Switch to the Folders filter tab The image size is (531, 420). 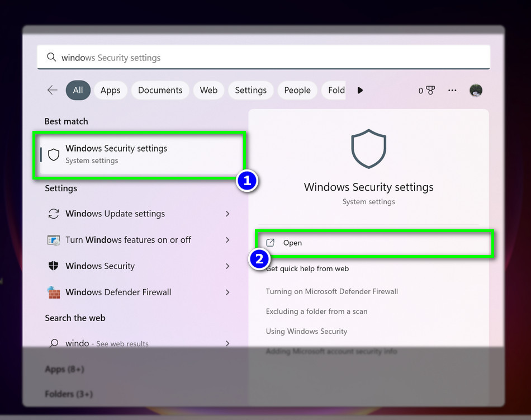pyautogui.click(x=334, y=90)
